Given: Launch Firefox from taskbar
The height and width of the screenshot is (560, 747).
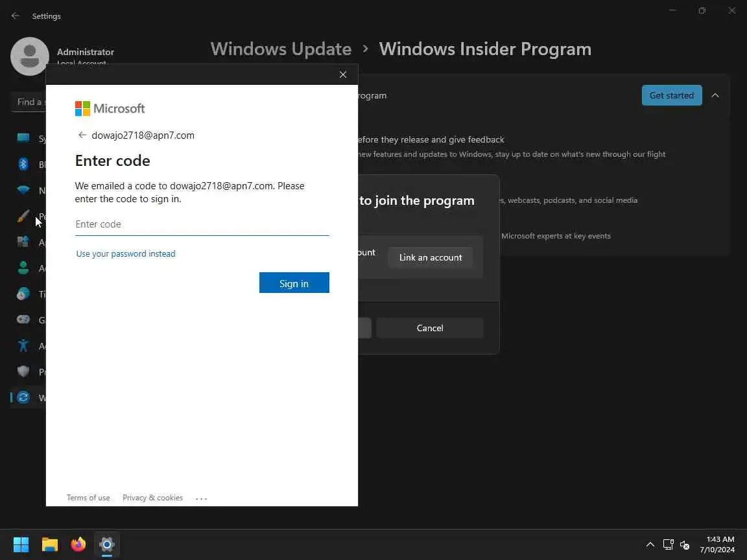Looking at the screenshot, I should pyautogui.click(x=78, y=544).
